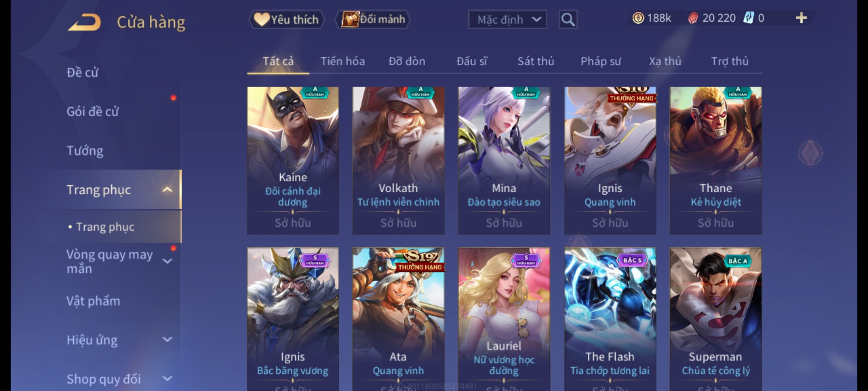Screen dimensions: 868x391
Task: Open Yêu thích favorites heart button
Action: pos(287,20)
